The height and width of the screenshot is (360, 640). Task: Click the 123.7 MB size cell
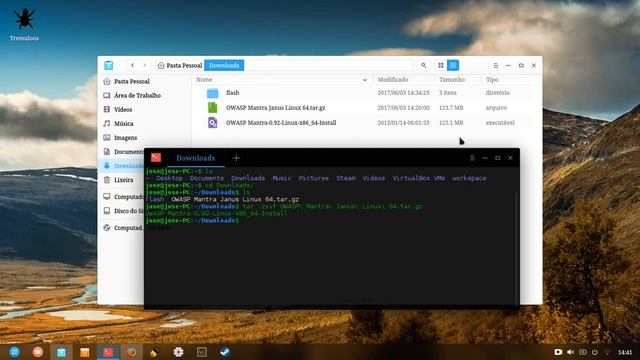(451, 108)
